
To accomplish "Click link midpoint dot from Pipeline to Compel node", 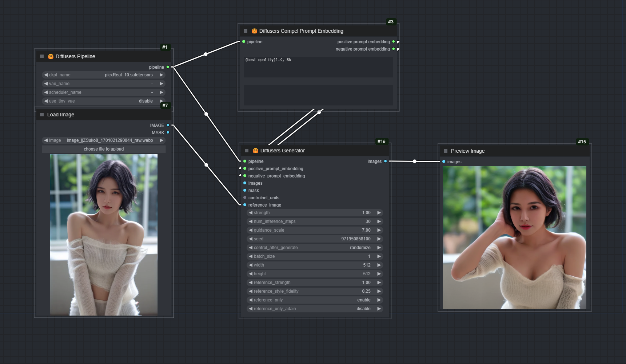I will click(206, 54).
